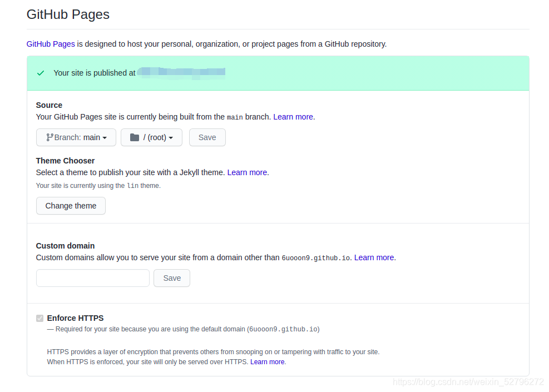The height and width of the screenshot is (392, 549).
Task: Click the Enforce HTTPS label text
Action: [x=75, y=318]
